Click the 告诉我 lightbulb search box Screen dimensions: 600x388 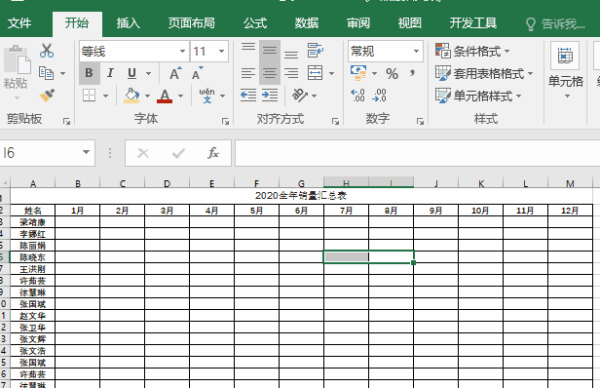pyautogui.click(x=556, y=24)
